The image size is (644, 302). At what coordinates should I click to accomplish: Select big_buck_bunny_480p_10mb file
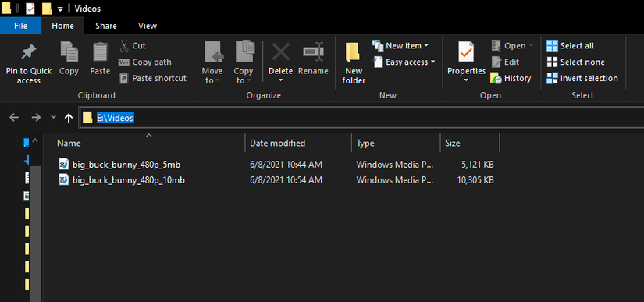[x=129, y=179]
